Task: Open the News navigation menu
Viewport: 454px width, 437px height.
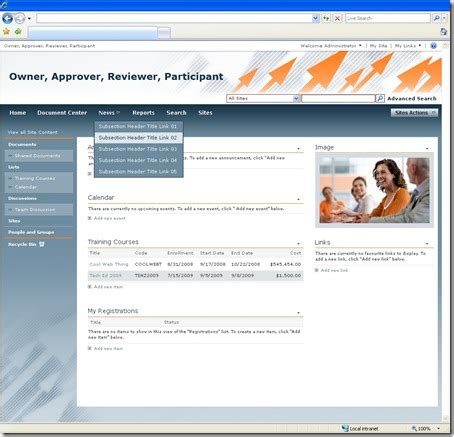Action: tap(109, 113)
